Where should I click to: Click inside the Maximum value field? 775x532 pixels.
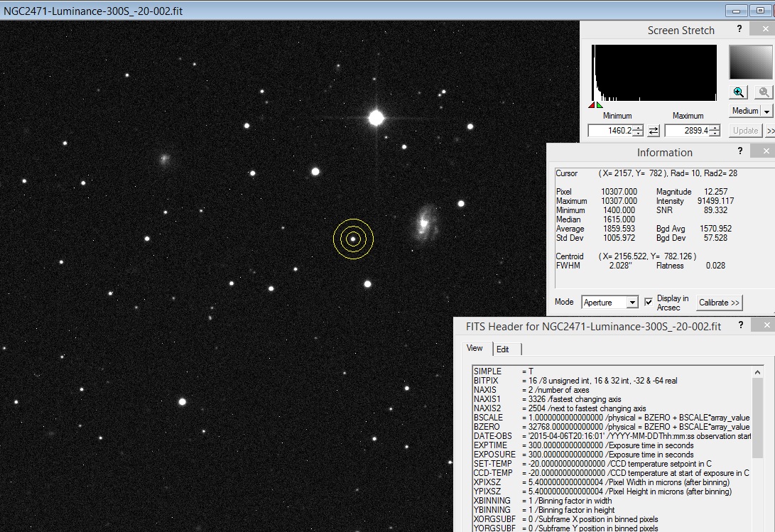click(685, 130)
